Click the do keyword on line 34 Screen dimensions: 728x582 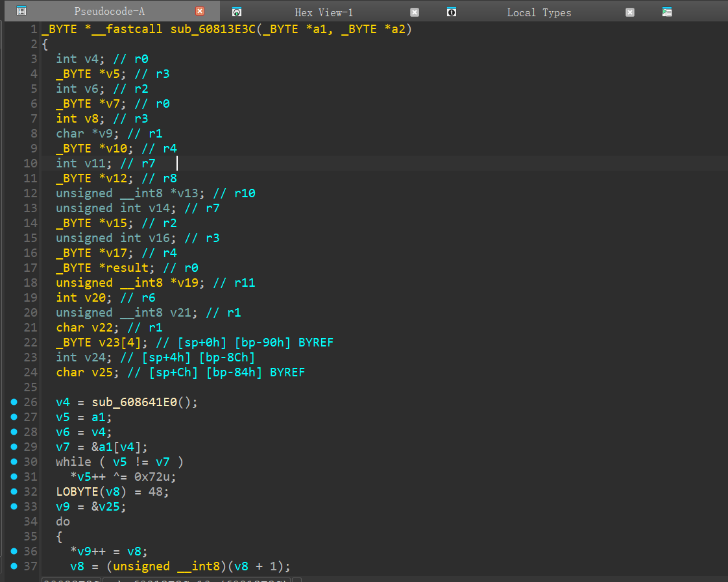[x=63, y=521]
